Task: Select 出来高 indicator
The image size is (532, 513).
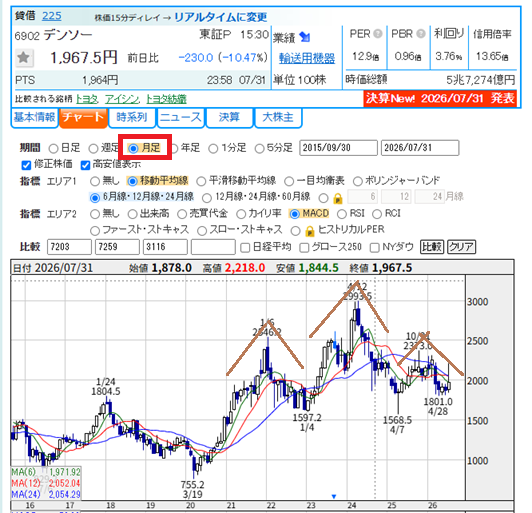Action: click(132, 214)
